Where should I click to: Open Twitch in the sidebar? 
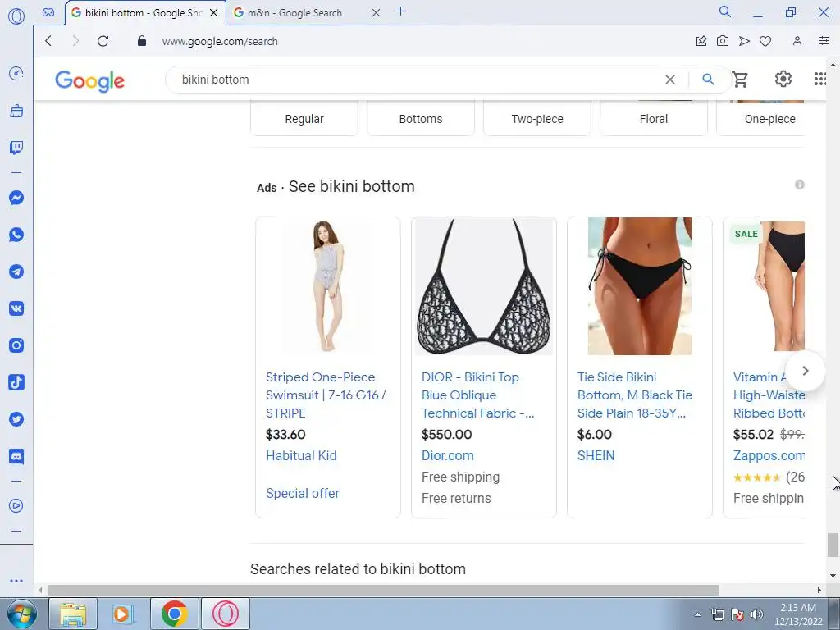pyautogui.click(x=16, y=148)
